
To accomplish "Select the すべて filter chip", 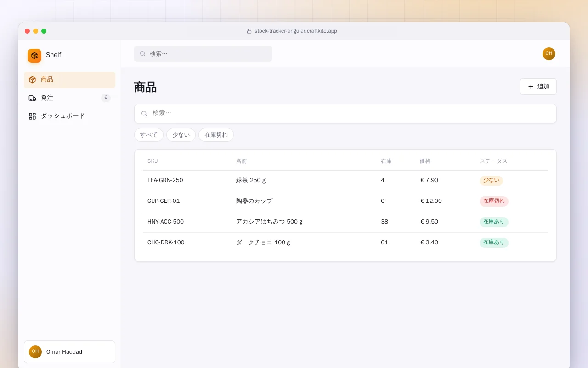I will click(149, 135).
